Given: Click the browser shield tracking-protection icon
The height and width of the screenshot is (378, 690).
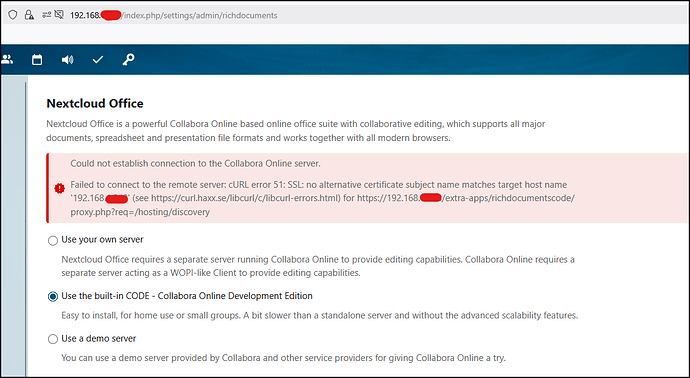Looking at the screenshot, I should [x=13, y=15].
